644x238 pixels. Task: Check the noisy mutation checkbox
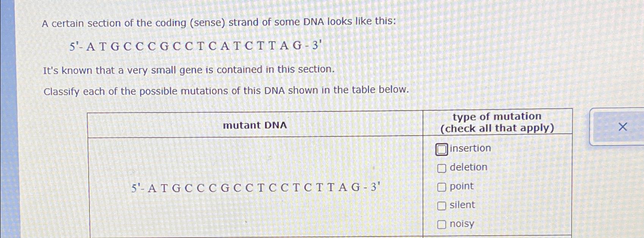[442, 224]
